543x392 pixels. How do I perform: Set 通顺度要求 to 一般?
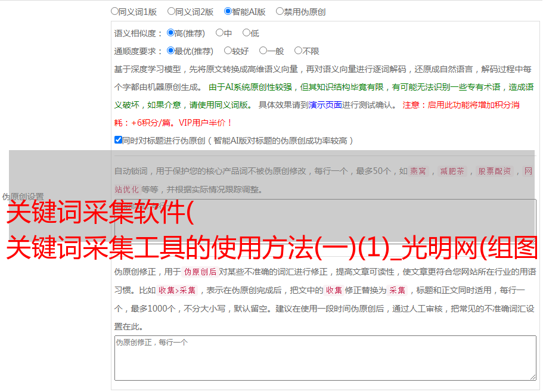point(263,51)
